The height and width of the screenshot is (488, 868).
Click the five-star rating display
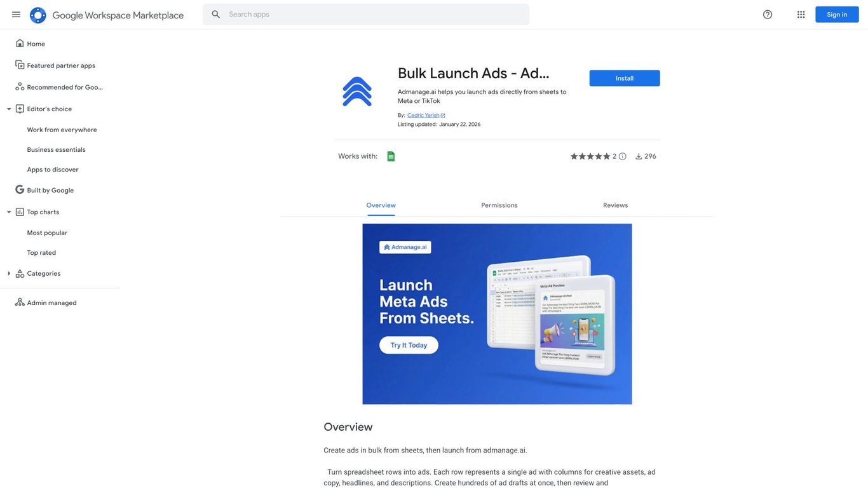click(590, 156)
